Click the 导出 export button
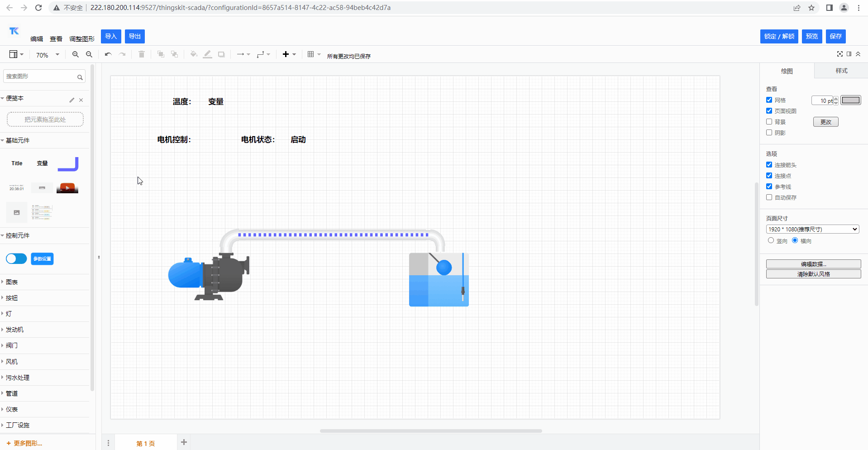Viewport: 868px width, 450px height. click(x=135, y=36)
